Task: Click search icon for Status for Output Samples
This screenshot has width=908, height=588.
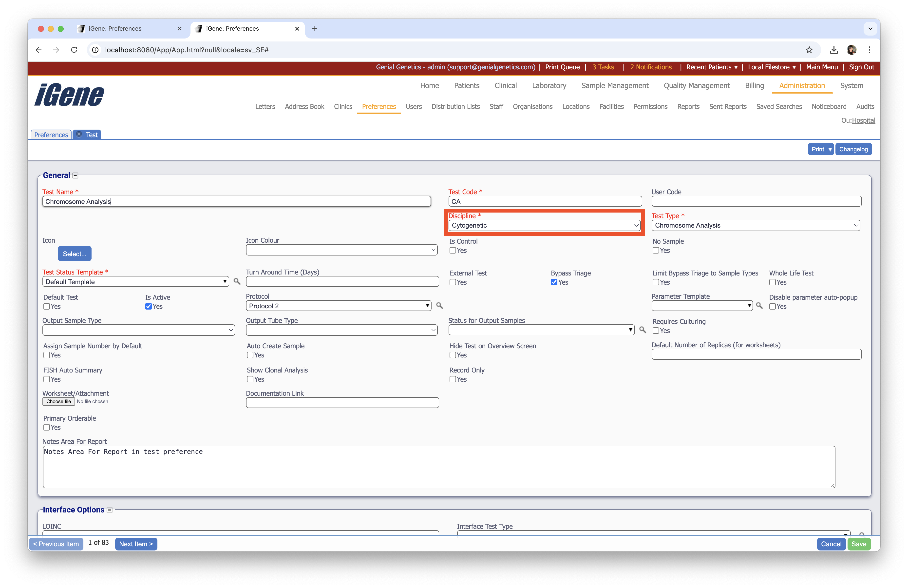Action: pyautogui.click(x=643, y=329)
